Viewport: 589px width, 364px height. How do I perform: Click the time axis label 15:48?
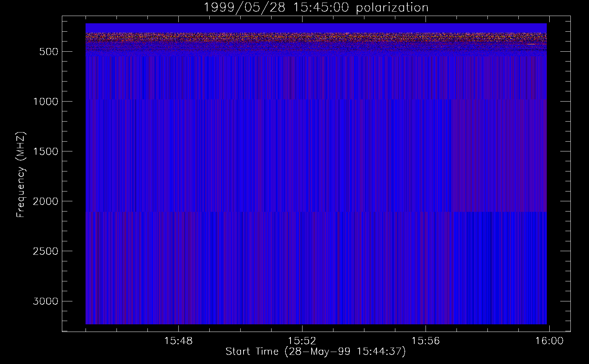click(x=178, y=341)
